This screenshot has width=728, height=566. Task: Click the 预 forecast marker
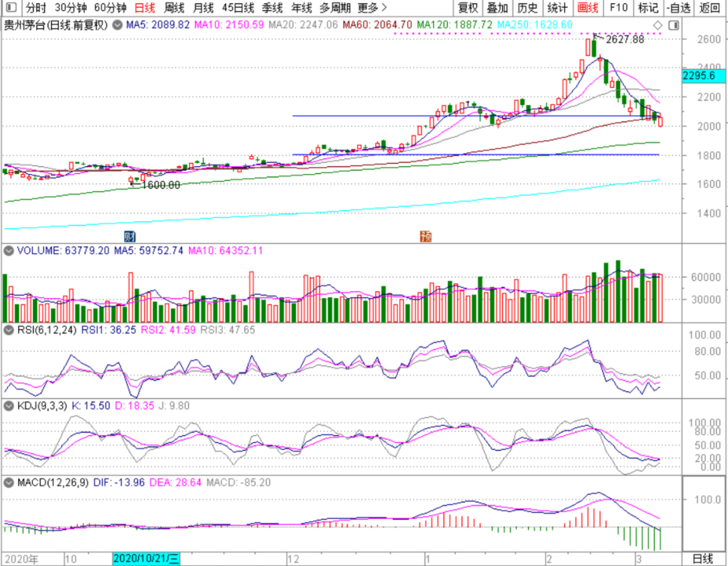[426, 236]
